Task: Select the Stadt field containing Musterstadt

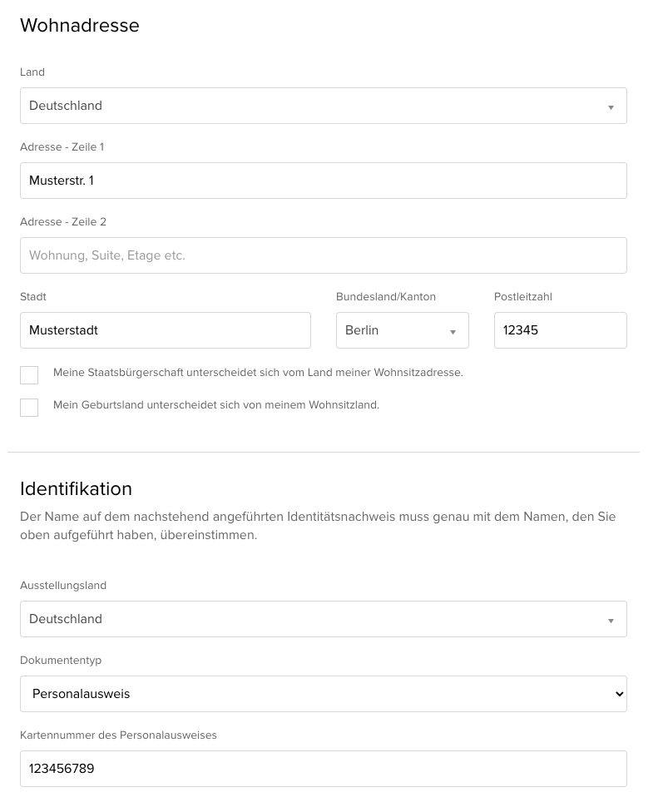Action: coord(165,330)
